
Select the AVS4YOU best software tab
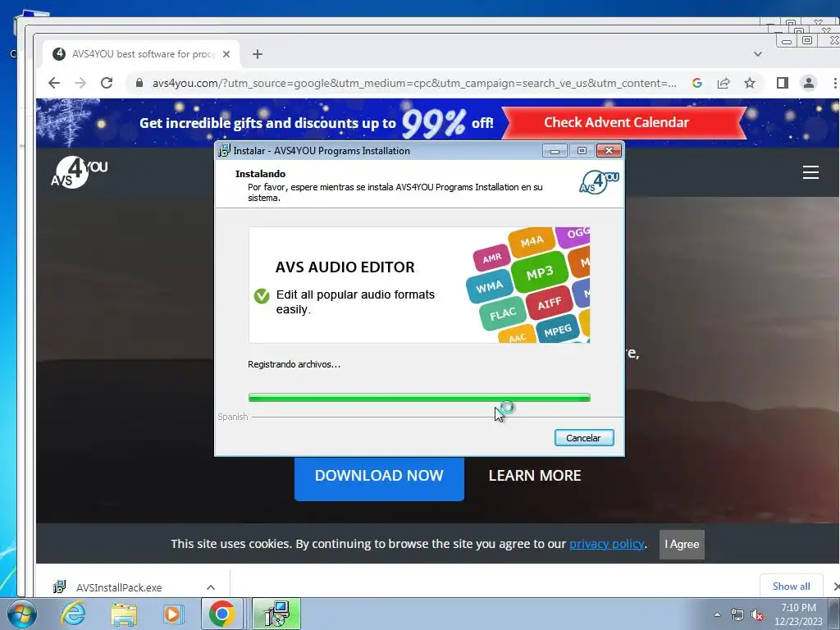point(141,54)
